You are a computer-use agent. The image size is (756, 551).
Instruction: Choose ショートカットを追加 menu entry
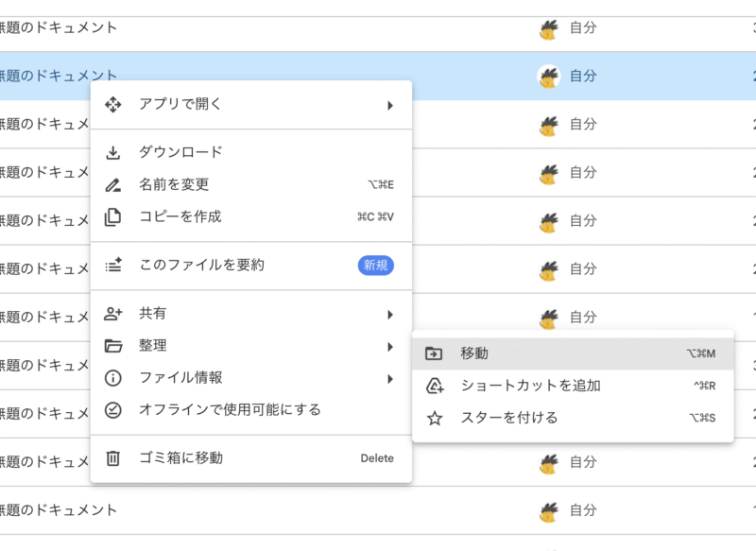(x=530, y=386)
